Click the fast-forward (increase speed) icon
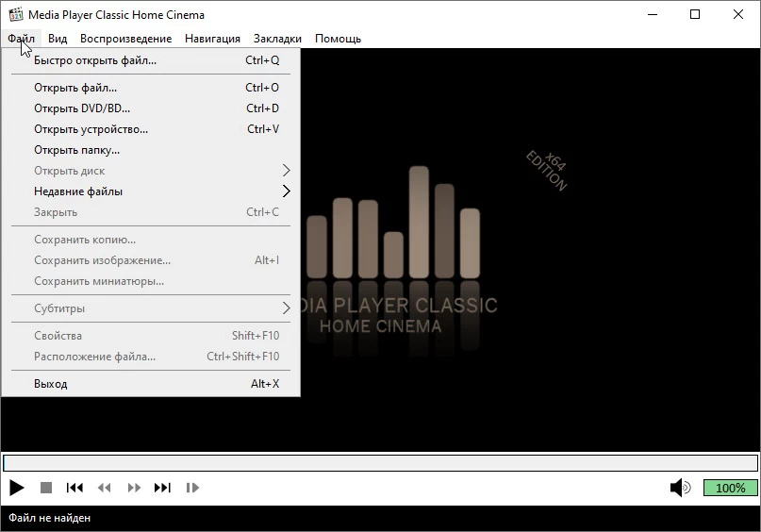761x532 pixels. [134, 488]
